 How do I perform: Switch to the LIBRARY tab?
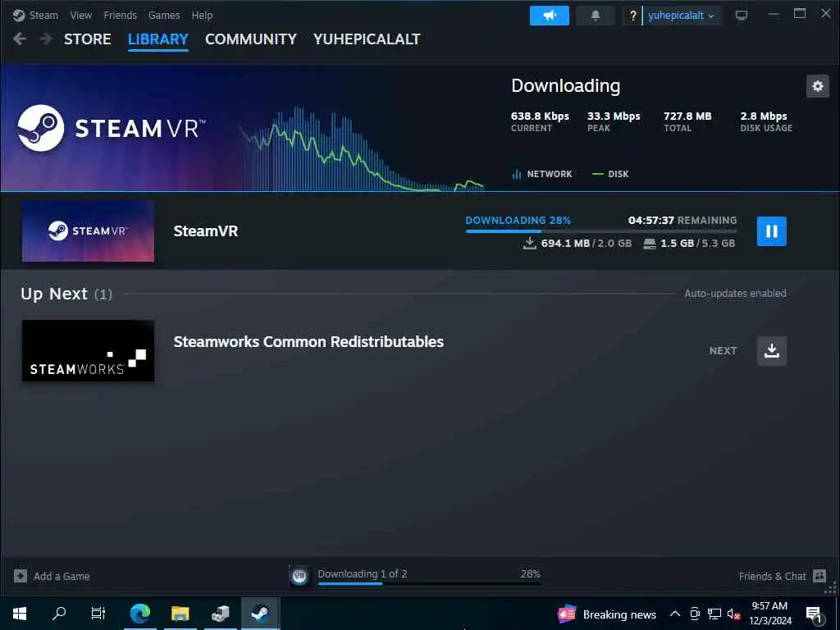(158, 39)
